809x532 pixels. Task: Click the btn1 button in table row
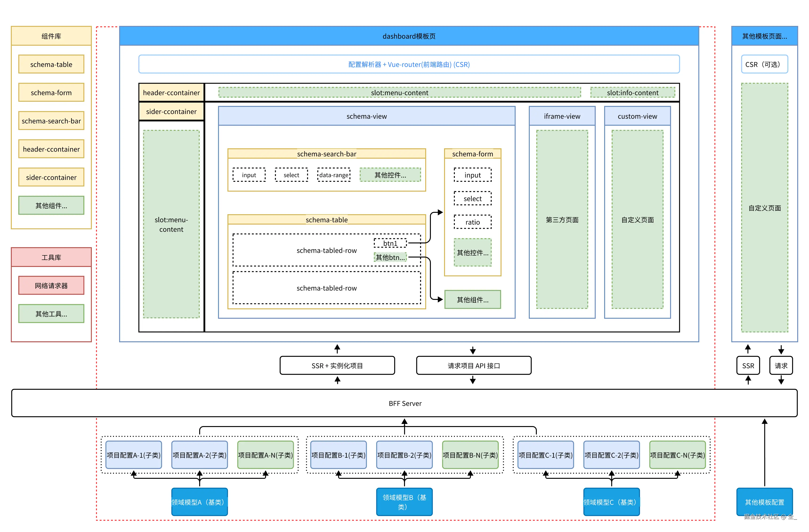(390, 243)
